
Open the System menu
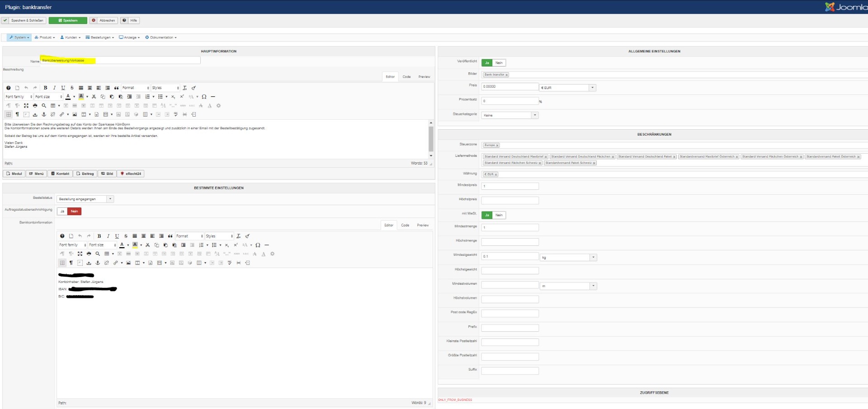(x=19, y=38)
